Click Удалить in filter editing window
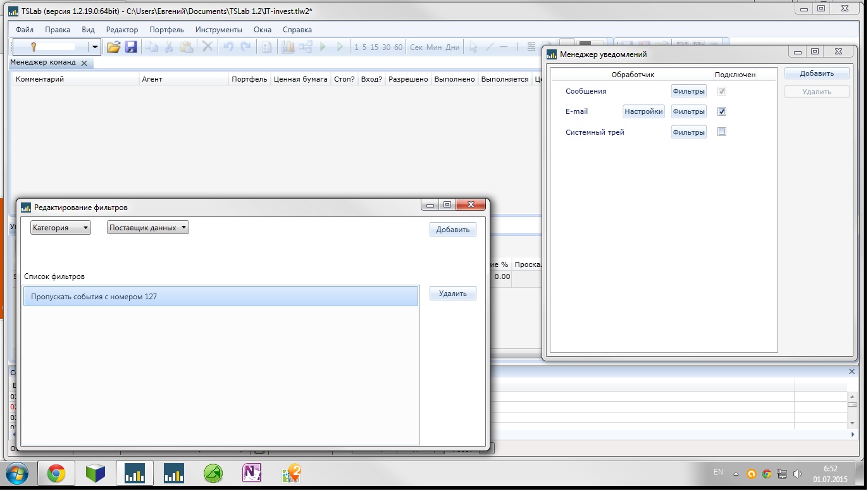The height and width of the screenshot is (496, 868). click(452, 294)
